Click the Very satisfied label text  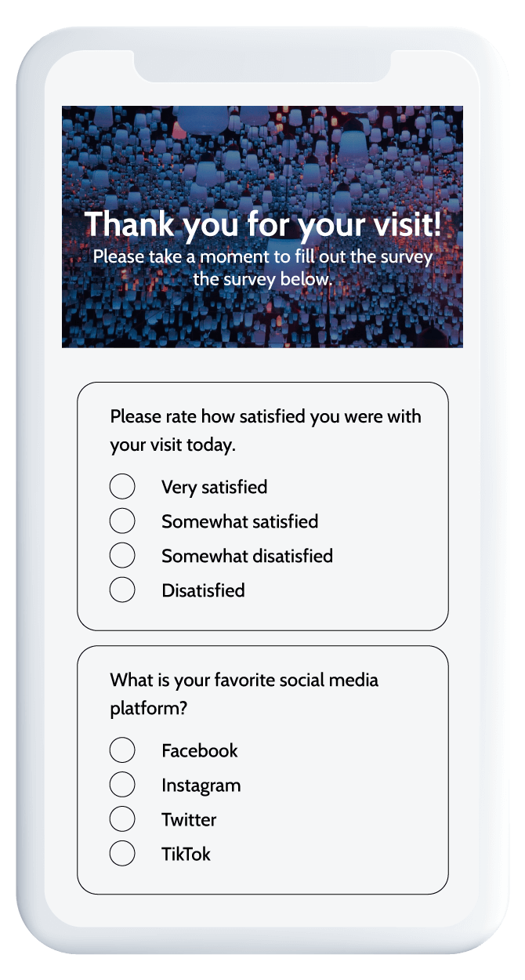[212, 487]
